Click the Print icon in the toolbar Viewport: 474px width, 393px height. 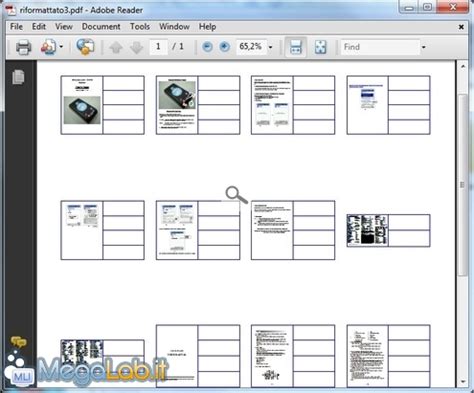[23, 47]
